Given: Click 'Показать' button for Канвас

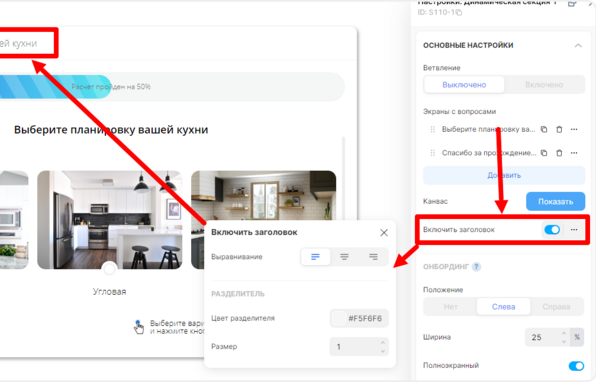Looking at the screenshot, I should click(555, 201).
